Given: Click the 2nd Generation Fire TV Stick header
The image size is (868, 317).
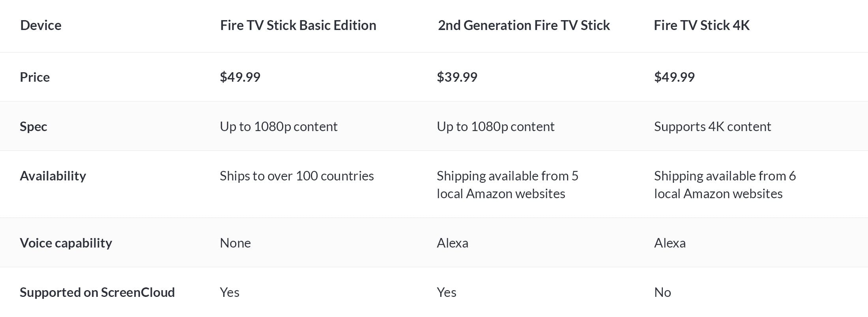Looking at the screenshot, I should point(524,25).
